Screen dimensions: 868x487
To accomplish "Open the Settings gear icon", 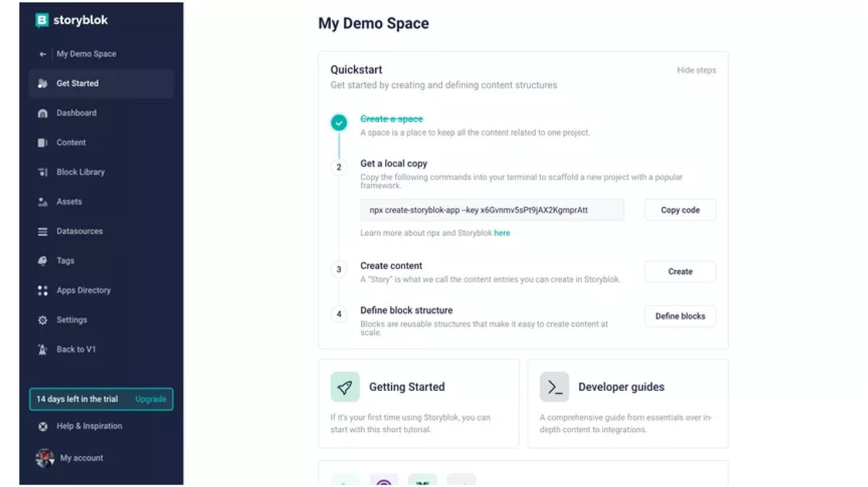I will [42, 320].
